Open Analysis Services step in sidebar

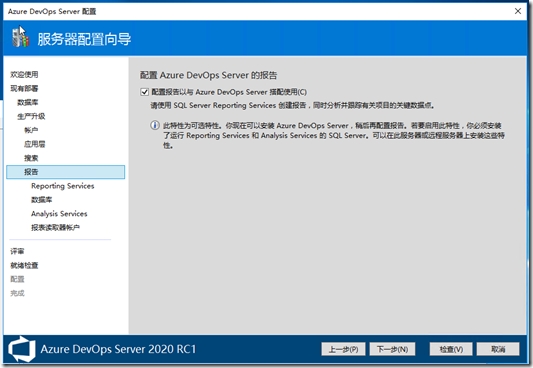pos(59,214)
